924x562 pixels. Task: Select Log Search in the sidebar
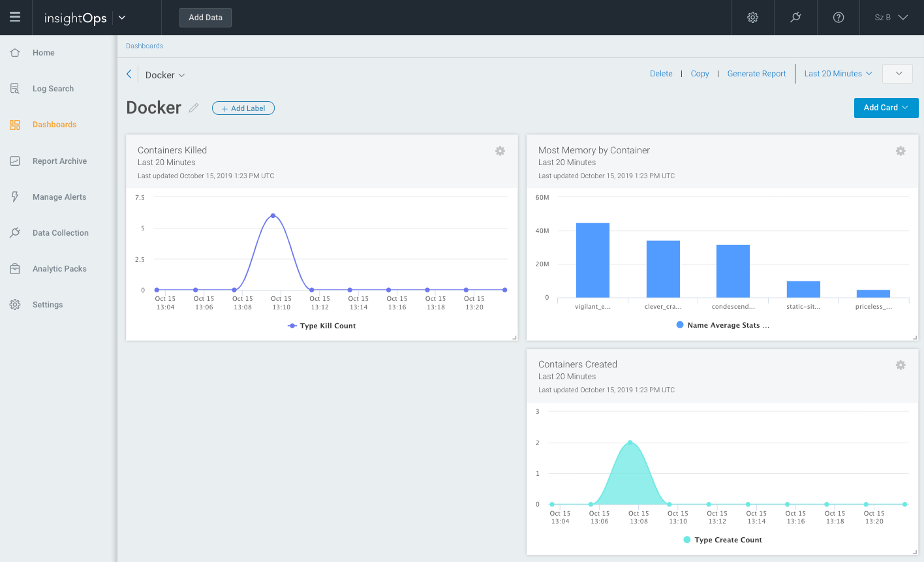tap(53, 89)
